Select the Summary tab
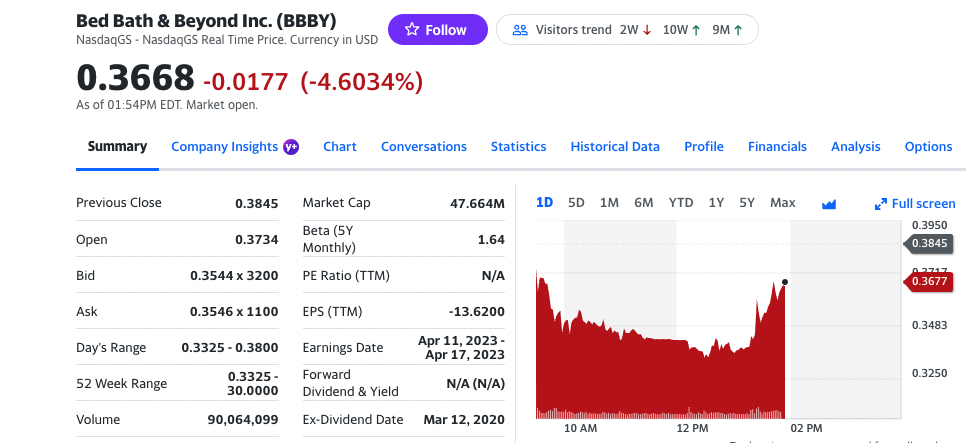Image resolution: width=966 pixels, height=443 pixels. [117, 147]
